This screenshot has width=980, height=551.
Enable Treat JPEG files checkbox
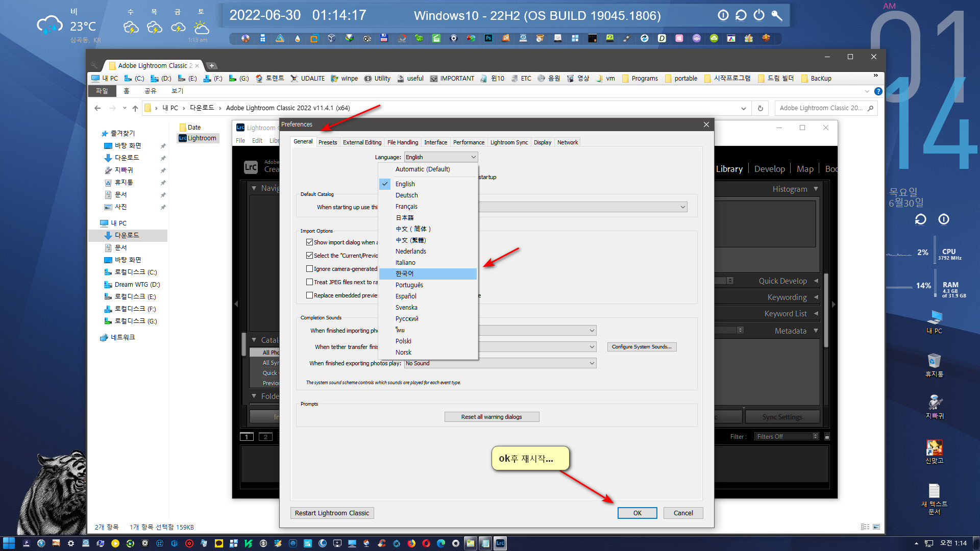(309, 282)
